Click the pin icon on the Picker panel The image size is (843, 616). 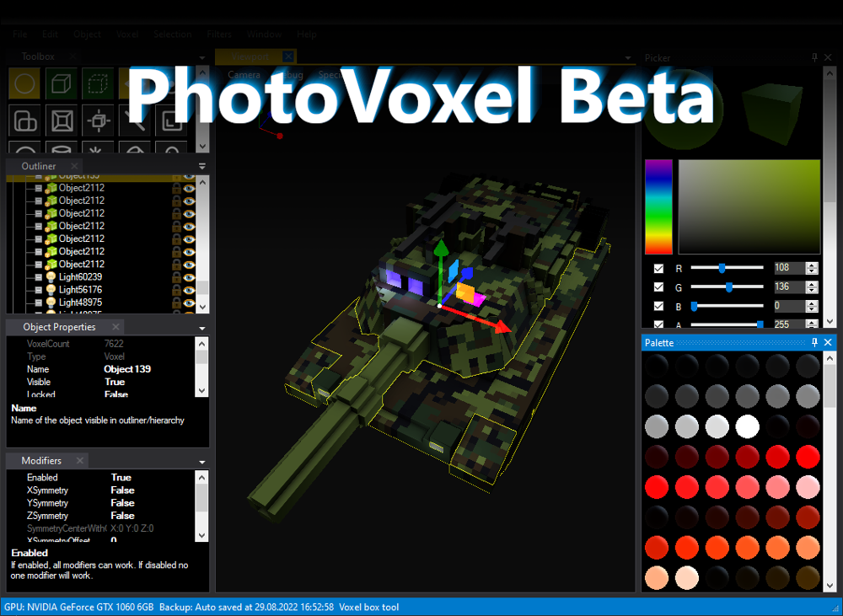pyautogui.click(x=813, y=57)
